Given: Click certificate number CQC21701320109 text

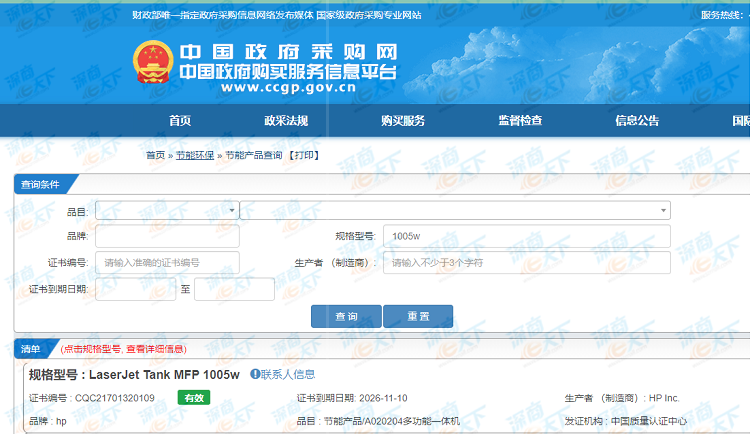Looking at the screenshot, I should pos(115,398).
